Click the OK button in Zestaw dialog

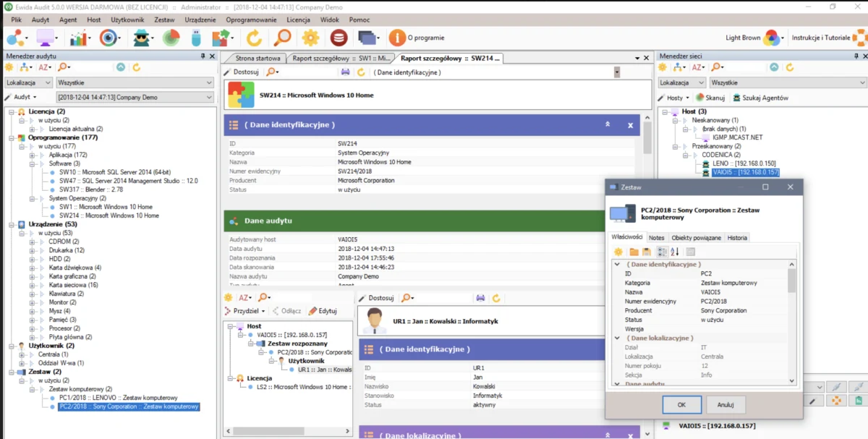(x=681, y=404)
